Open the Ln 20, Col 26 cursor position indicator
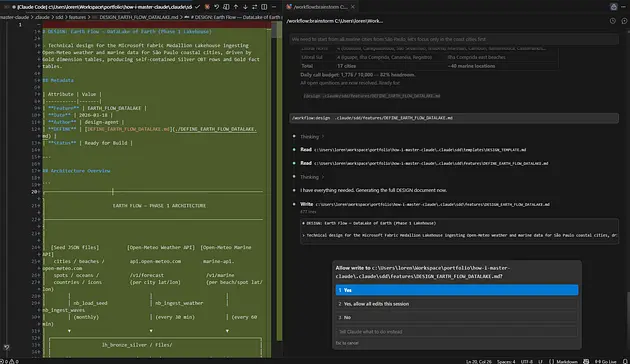 tap(479, 362)
